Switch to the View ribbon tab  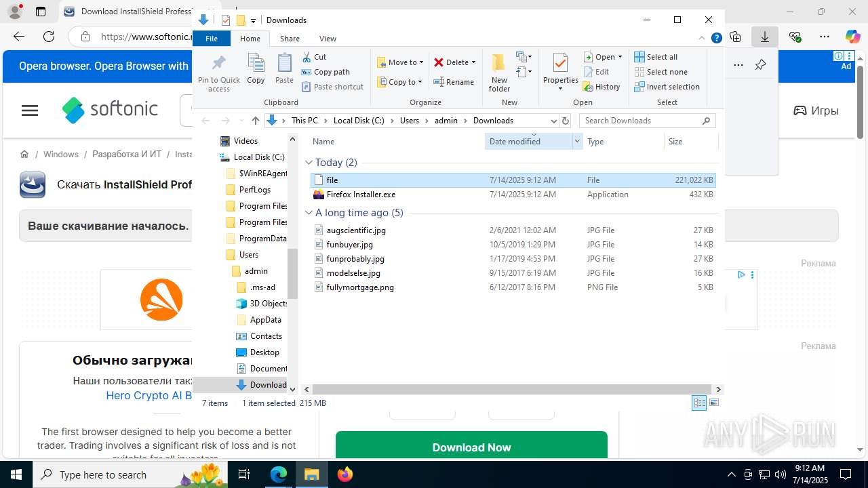(328, 39)
